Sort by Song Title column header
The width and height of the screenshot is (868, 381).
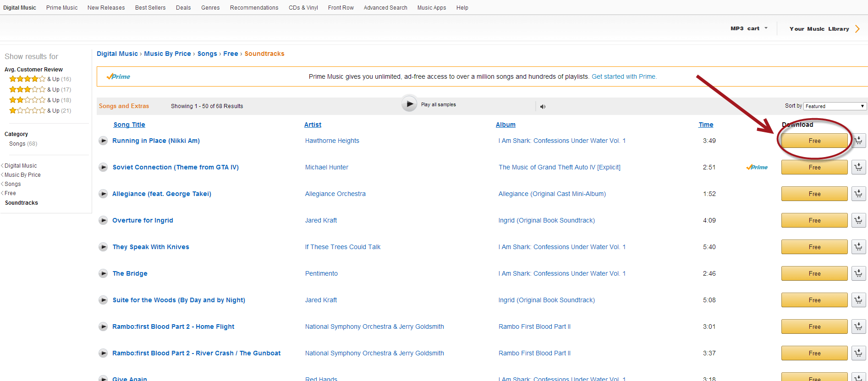pos(129,125)
